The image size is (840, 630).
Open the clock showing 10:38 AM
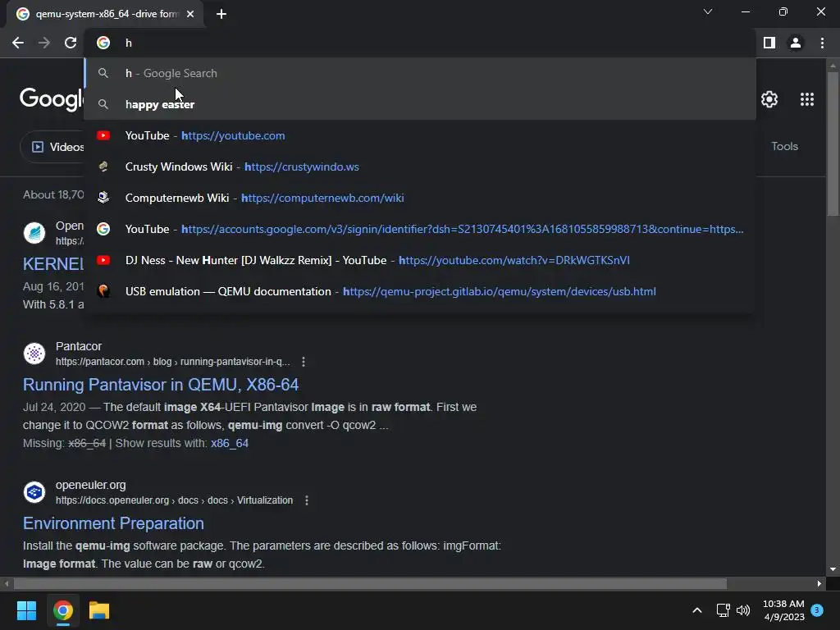[x=783, y=610]
